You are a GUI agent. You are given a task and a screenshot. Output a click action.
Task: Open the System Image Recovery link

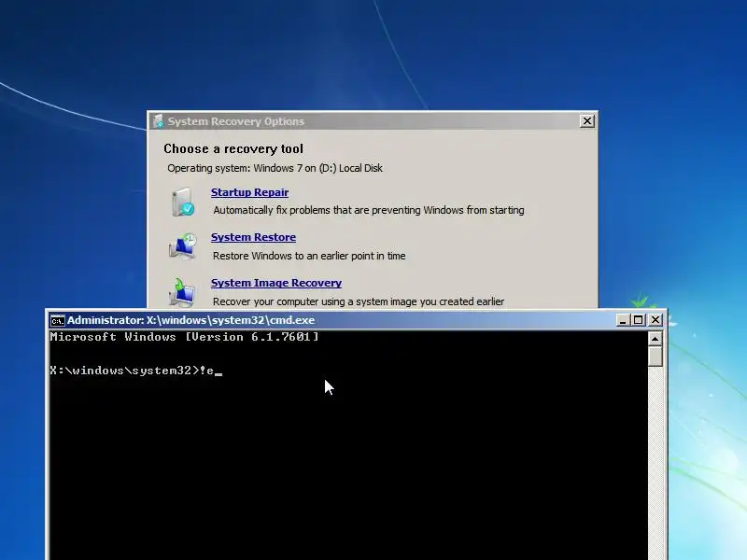[x=276, y=283]
